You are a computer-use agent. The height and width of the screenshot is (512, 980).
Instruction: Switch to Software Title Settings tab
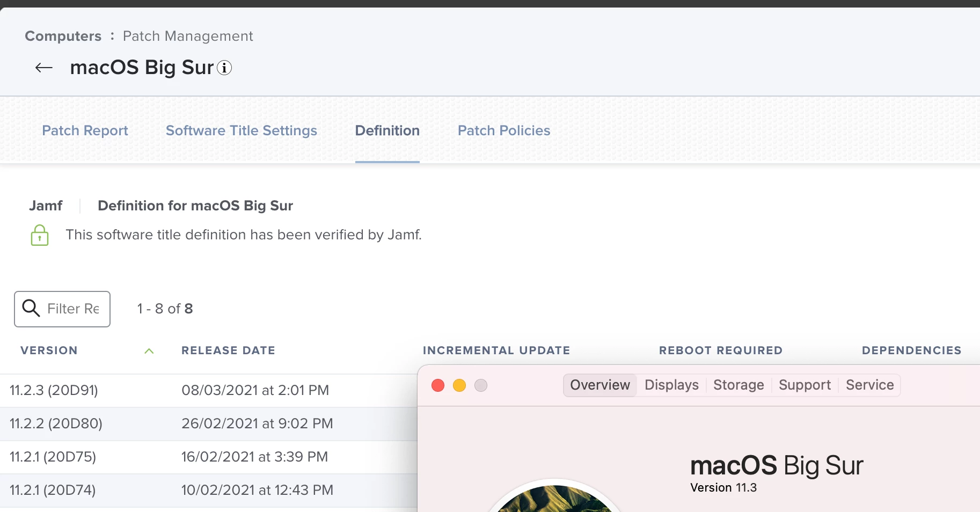click(x=242, y=130)
